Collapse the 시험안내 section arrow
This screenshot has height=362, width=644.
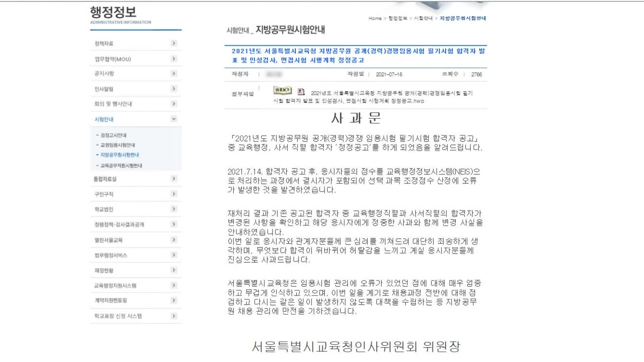point(174,119)
